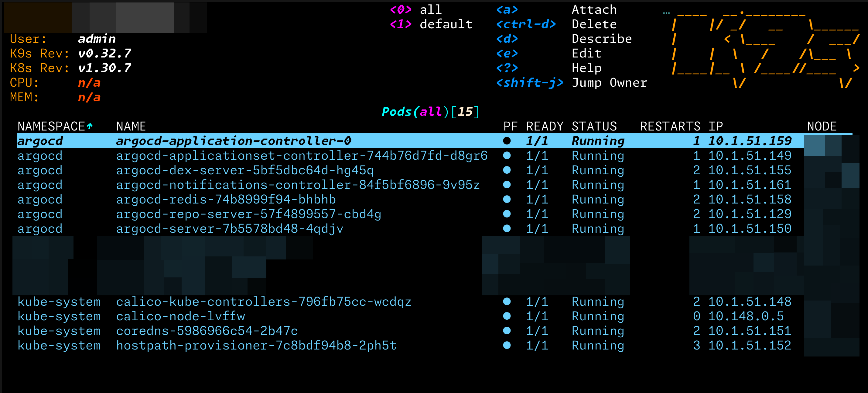
Task: Sort by the NAME column header
Action: coord(131,127)
